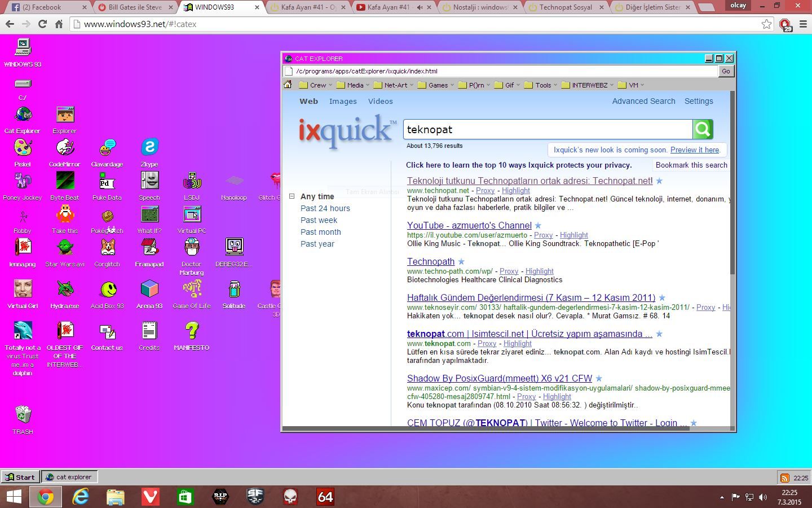This screenshot has width=812, height=508.
Task: Click the Cat Explorer home icon
Action: 288,85
